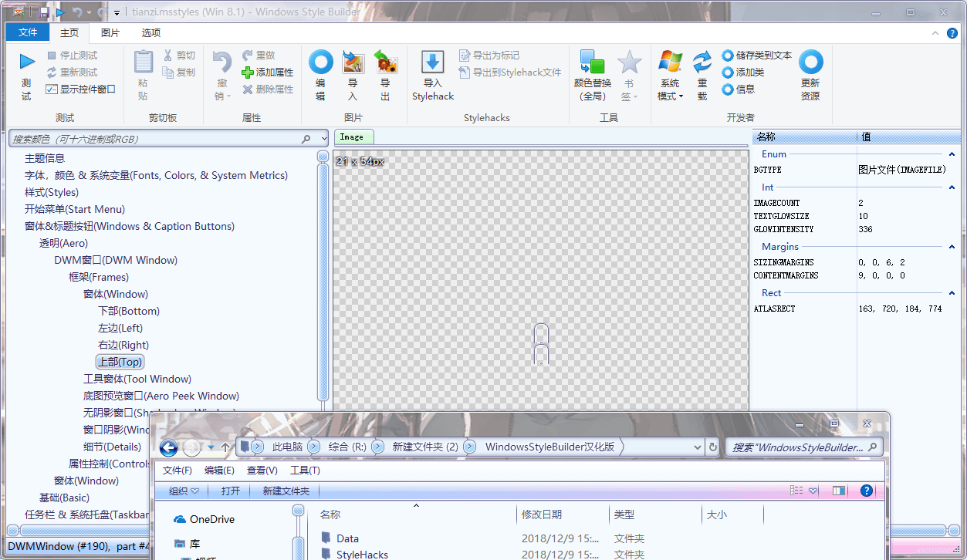
Task: Select the 储存类到文本 radio option
Action: point(756,56)
